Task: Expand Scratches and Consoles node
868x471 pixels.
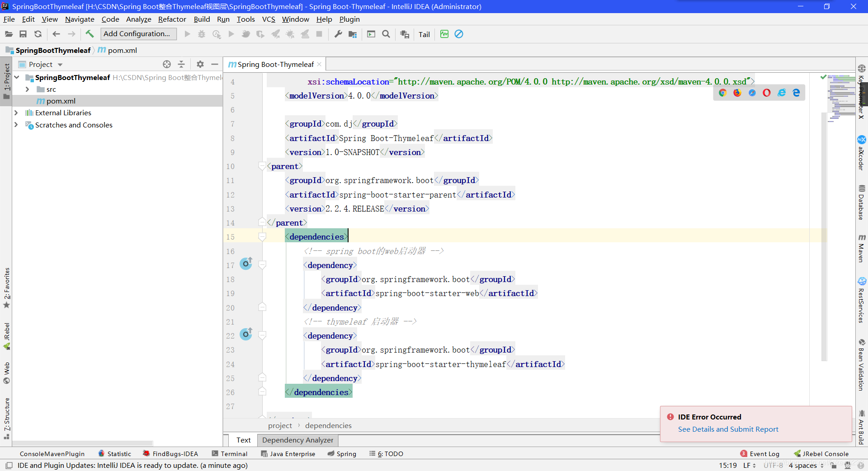Action: [16, 125]
